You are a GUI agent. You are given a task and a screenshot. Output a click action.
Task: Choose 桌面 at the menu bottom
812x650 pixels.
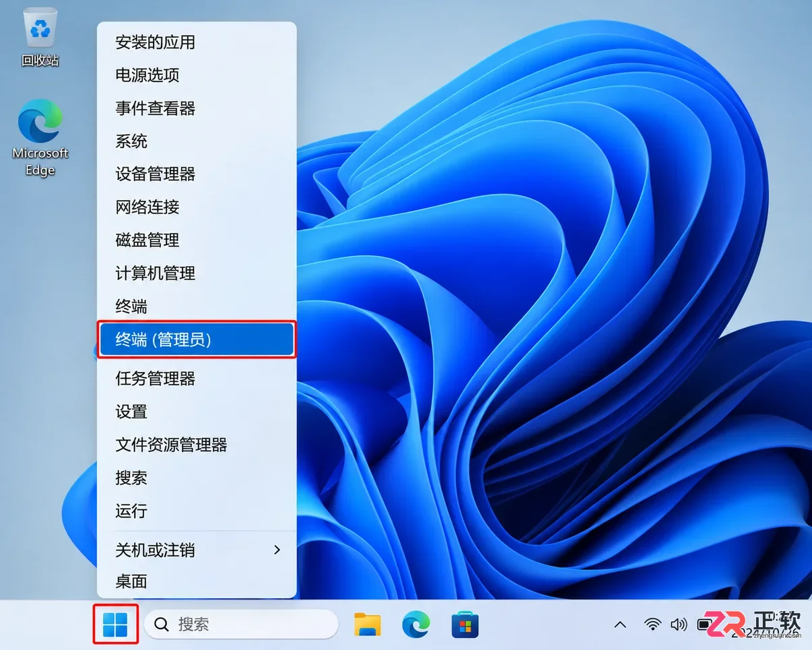197,581
